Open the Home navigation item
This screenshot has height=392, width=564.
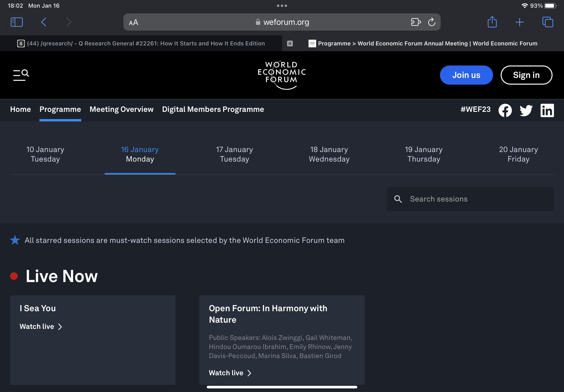(21, 109)
